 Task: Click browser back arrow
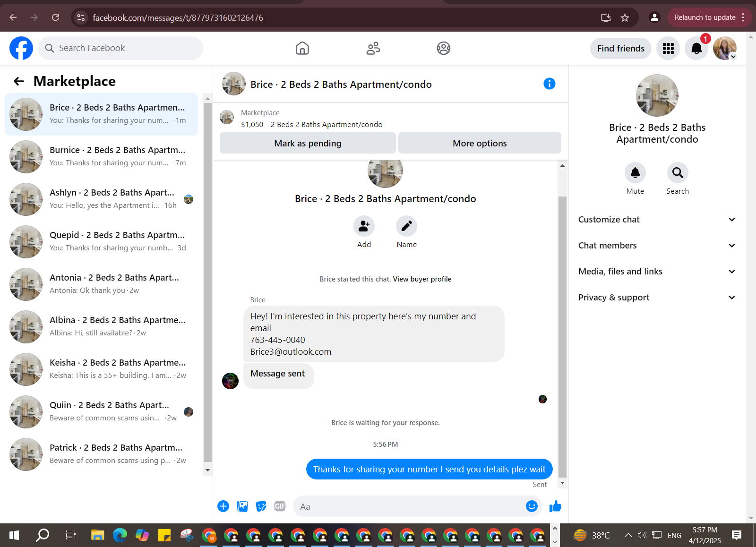(13, 17)
